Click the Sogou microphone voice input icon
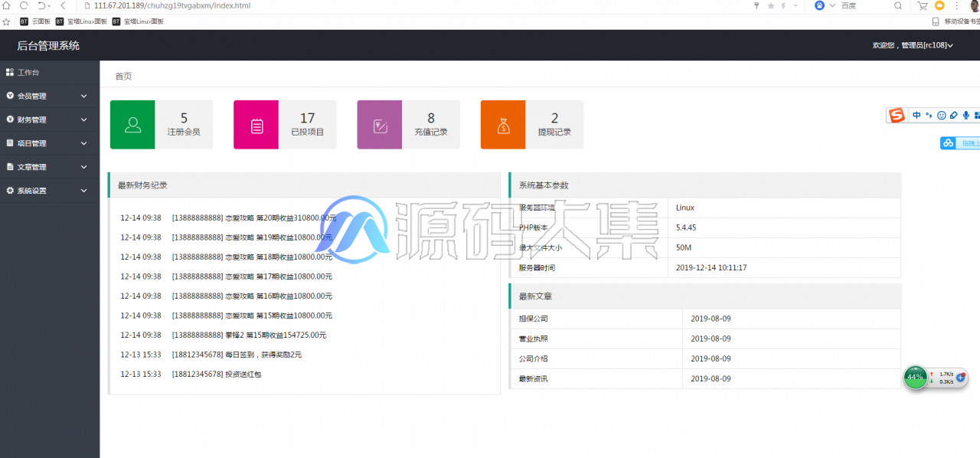Screen dimensions: 980x458 coord(965,116)
